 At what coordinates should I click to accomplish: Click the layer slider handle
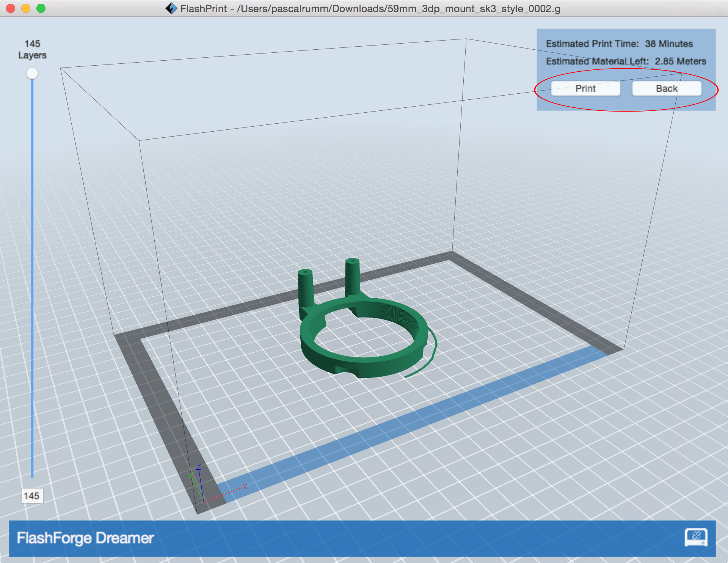pyautogui.click(x=32, y=73)
